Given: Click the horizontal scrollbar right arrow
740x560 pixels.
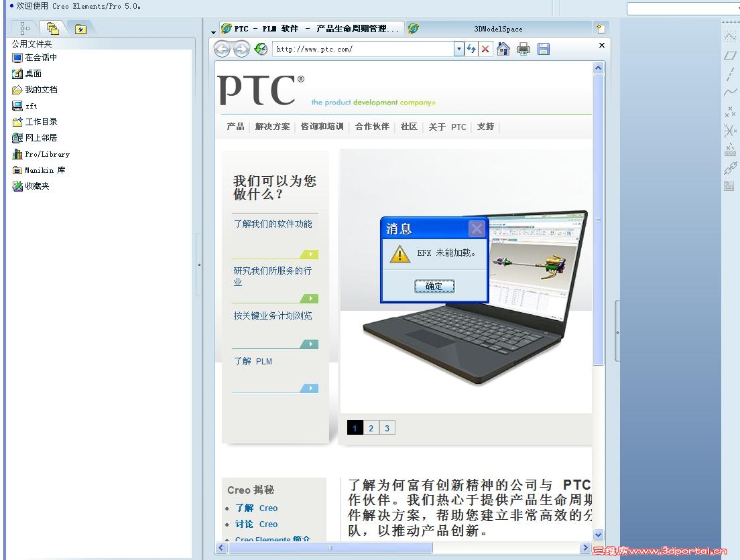Looking at the screenshot, I should pyautogui.click(x=586, y=547).
